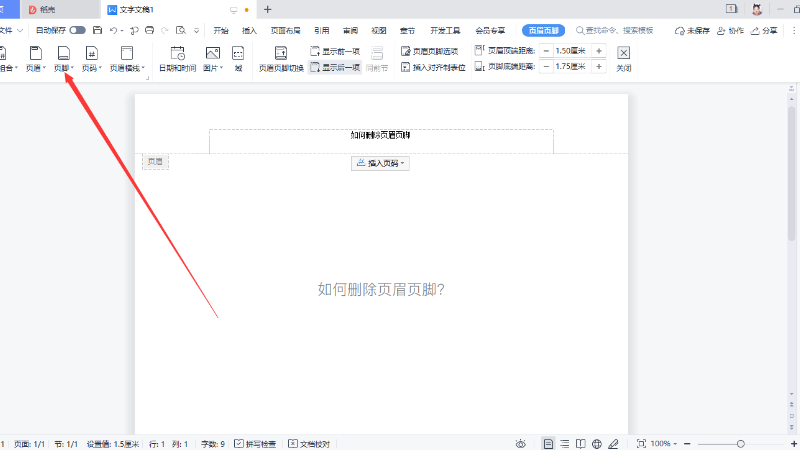Toggle 拼写检查 in the status bar
The width and height of the screenshot is (800, 450).
click(257, 443)
